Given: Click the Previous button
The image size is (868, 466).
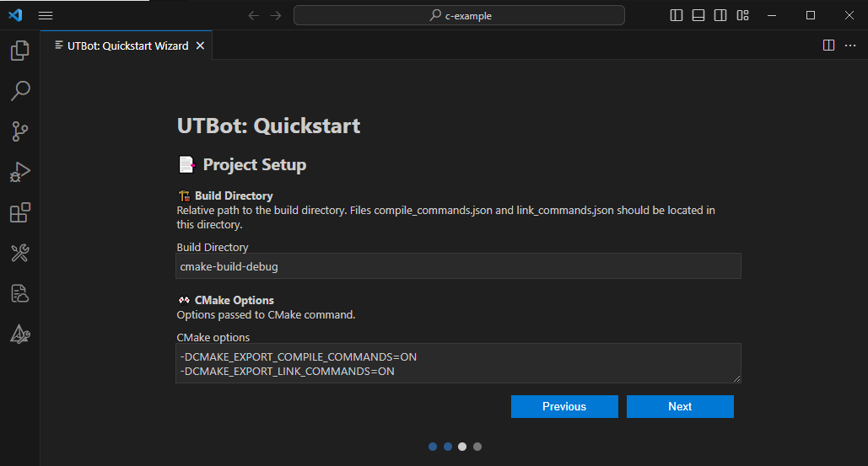Looking at the screenshot, I should point(564,406).
